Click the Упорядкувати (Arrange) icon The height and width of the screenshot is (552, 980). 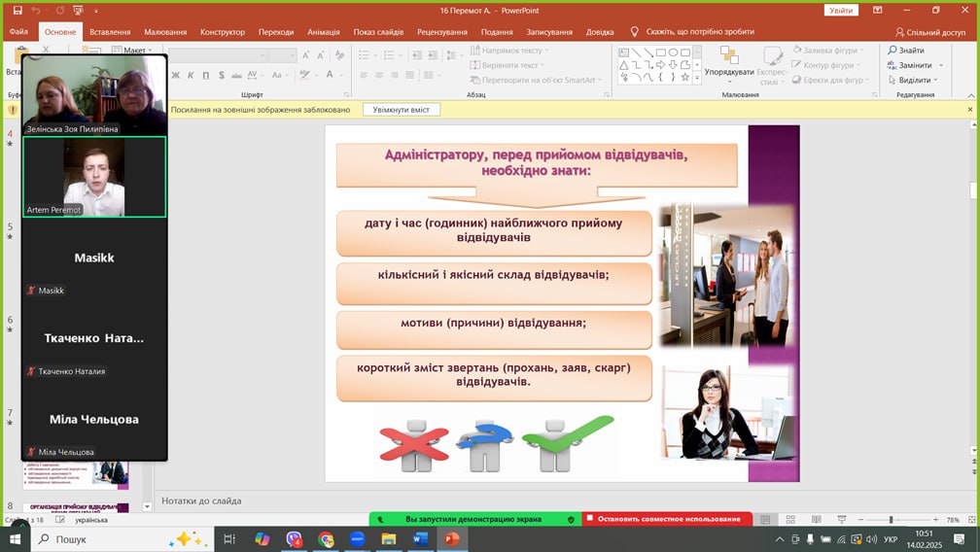tap(728, 56)
